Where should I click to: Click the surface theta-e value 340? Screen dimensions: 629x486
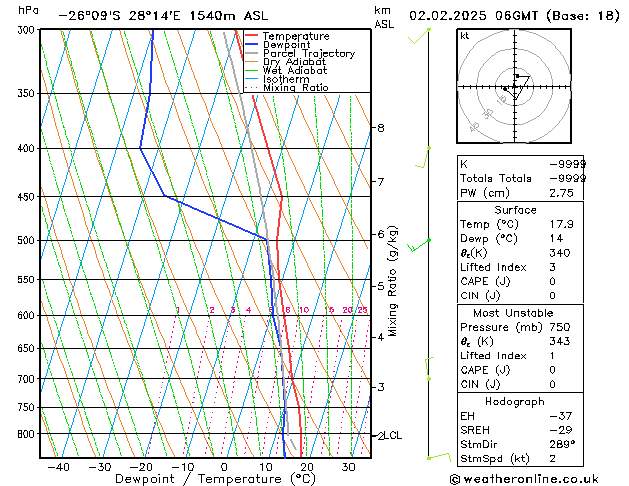pos(560,253)
